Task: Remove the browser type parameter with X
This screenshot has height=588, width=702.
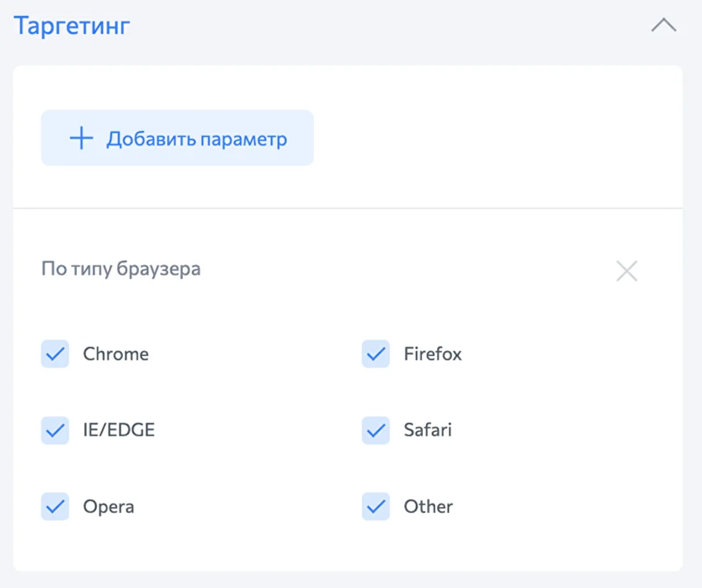Action: pos(626,271)
